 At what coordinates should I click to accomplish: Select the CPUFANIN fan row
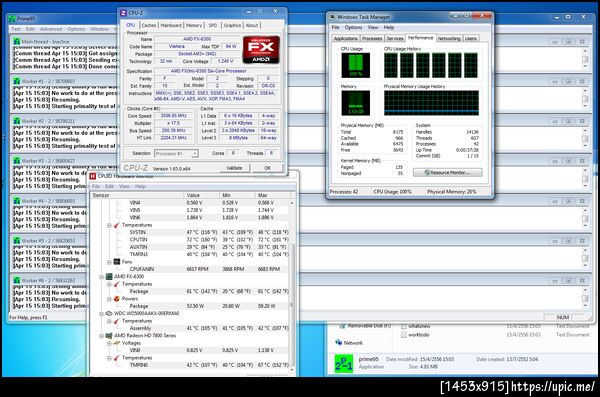190,269
